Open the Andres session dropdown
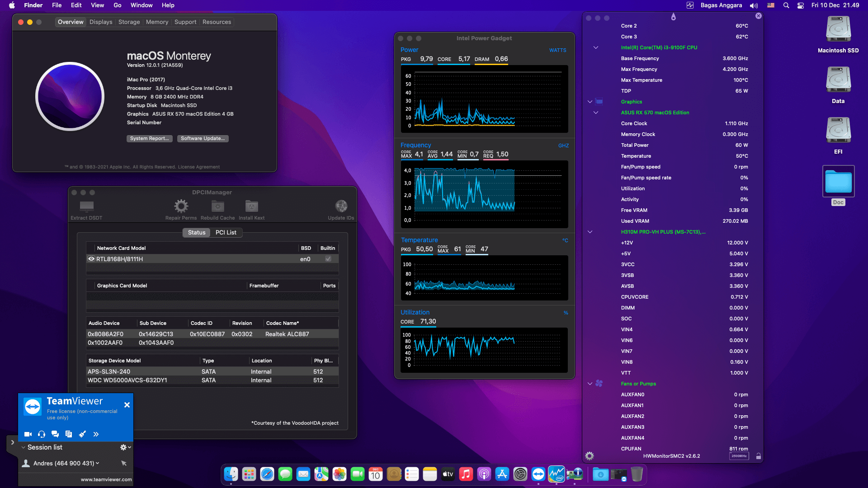Image resolution: width=868 pixels, height=488 pixels. 98,463
